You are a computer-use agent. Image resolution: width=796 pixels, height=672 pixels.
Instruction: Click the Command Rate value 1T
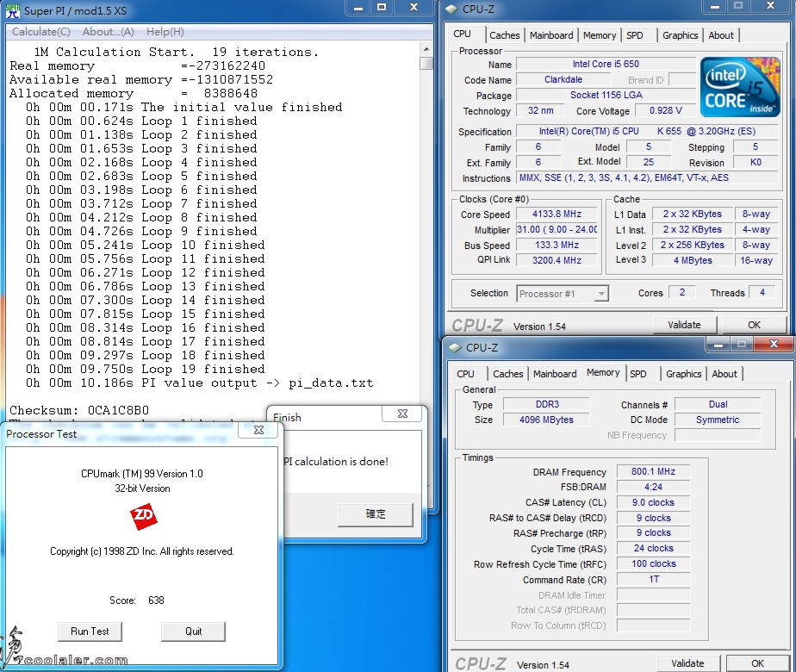(x=653, y=579)
